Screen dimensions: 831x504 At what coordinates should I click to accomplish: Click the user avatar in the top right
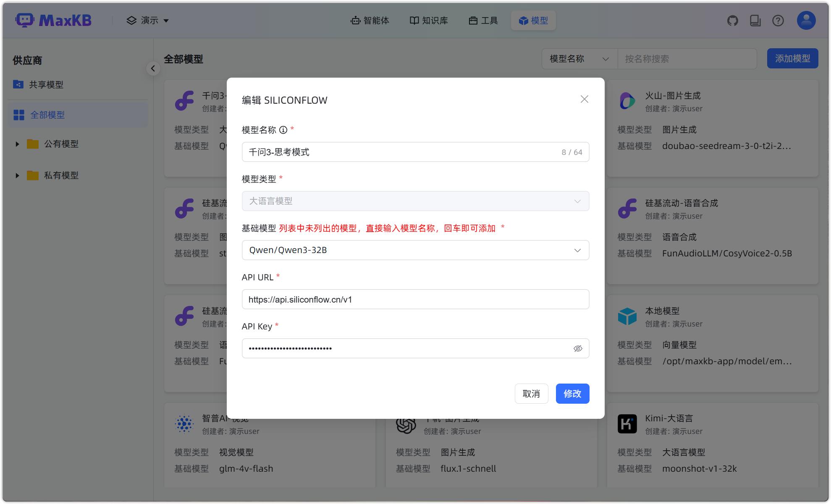pyautogui.click(x=805, y=20)
